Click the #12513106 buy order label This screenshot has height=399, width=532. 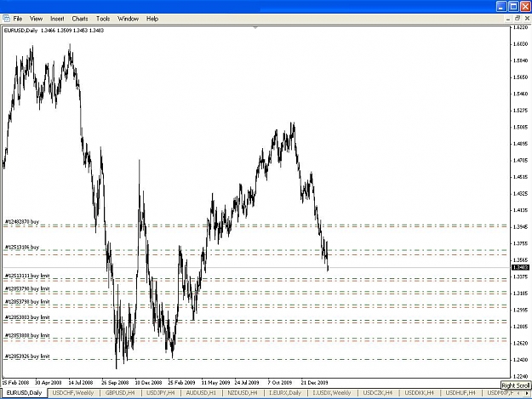(x=22, y=247)
